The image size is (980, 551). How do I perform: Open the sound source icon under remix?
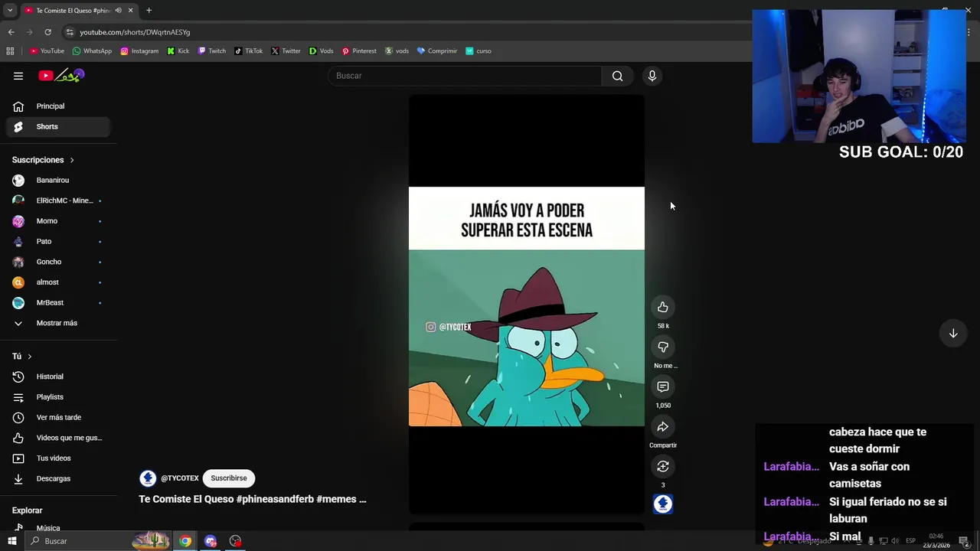click(x=663, y=504)
